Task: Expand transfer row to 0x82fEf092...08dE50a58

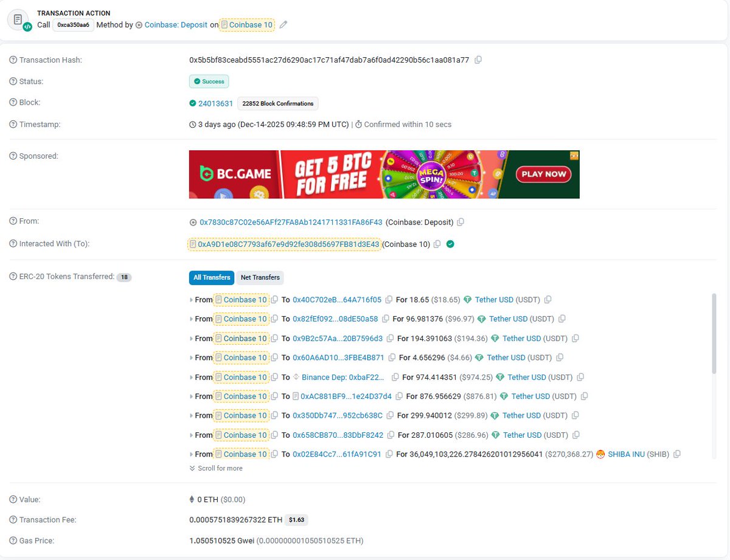Action: point(192,319)
